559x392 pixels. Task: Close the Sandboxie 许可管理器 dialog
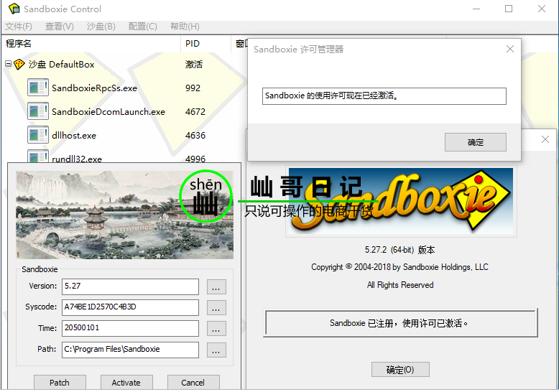coord(510,49)
